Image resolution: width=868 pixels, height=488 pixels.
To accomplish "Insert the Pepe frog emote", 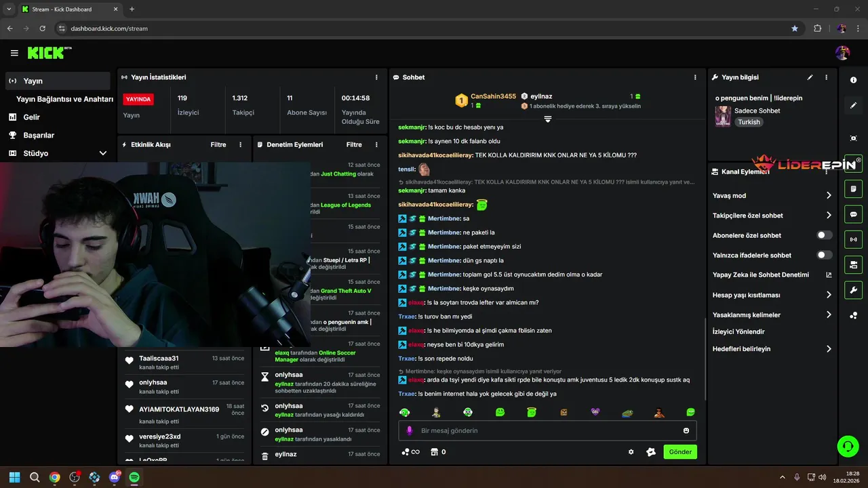I will [x=627, y=412].
